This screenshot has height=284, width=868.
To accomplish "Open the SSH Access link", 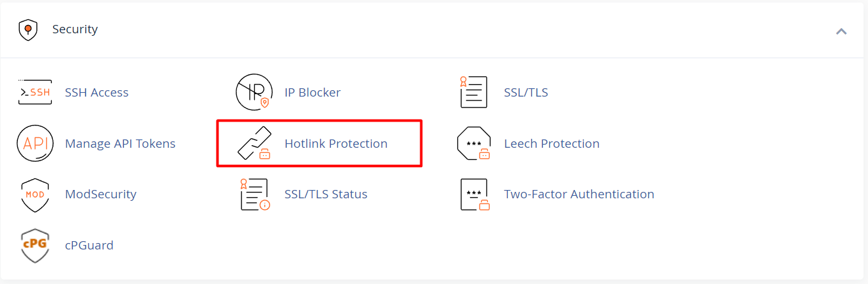I will 96,93.
